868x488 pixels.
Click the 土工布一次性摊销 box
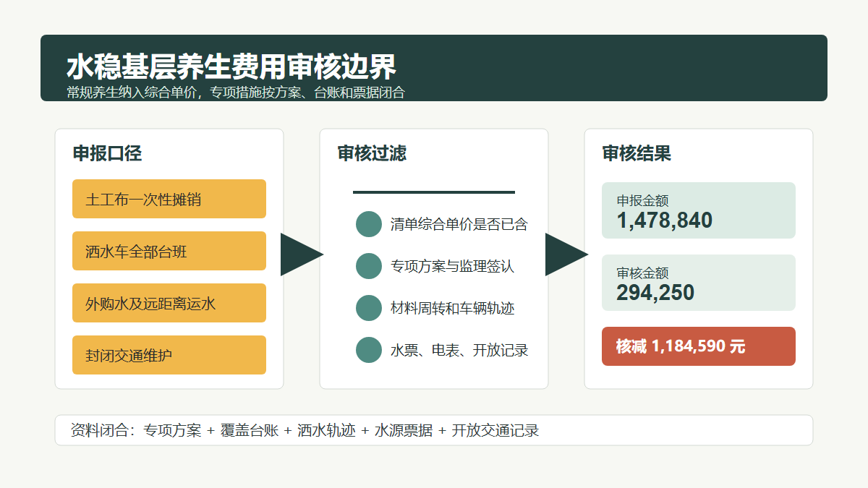coord(169,199)
